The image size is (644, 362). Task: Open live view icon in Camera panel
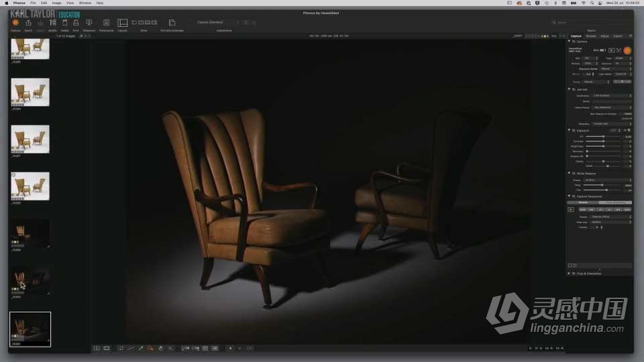tap(612, 50)
